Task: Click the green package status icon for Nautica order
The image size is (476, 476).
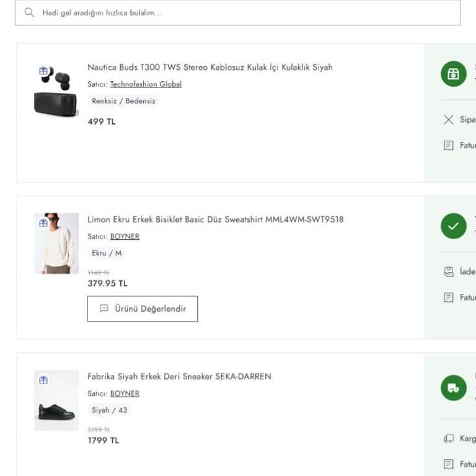Action: point(453,74)
